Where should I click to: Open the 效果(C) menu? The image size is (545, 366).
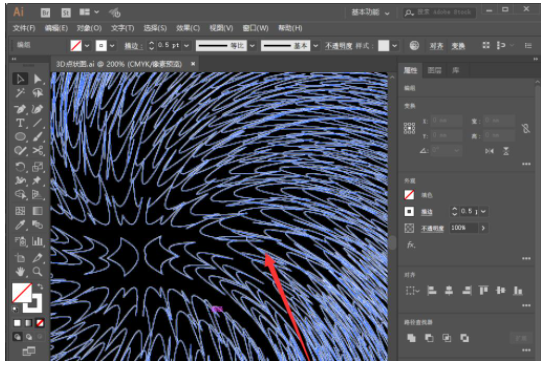[x=188, y=28]
